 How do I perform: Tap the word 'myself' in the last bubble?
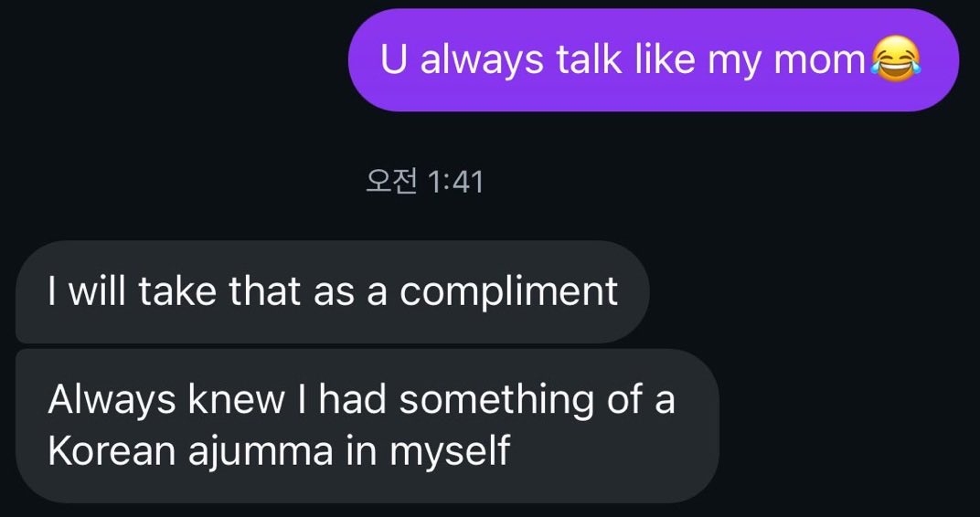(x=450, y=451)
